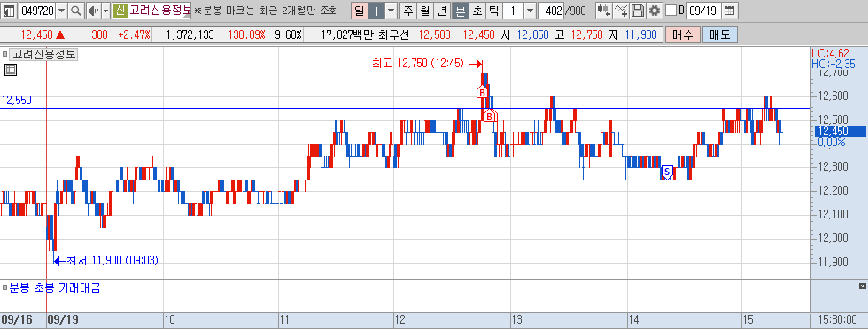Click the 매도 sell button
Screen dimensions: 868x329
[x=719, y=34]
